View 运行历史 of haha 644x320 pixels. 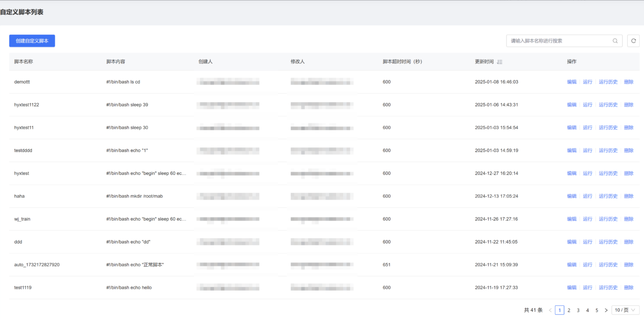[x=608, y=196]
